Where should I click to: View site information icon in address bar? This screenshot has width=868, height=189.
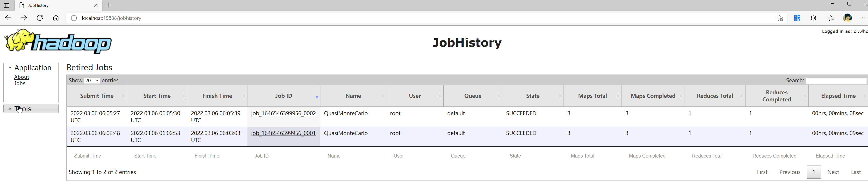click(x=74, y=18)
